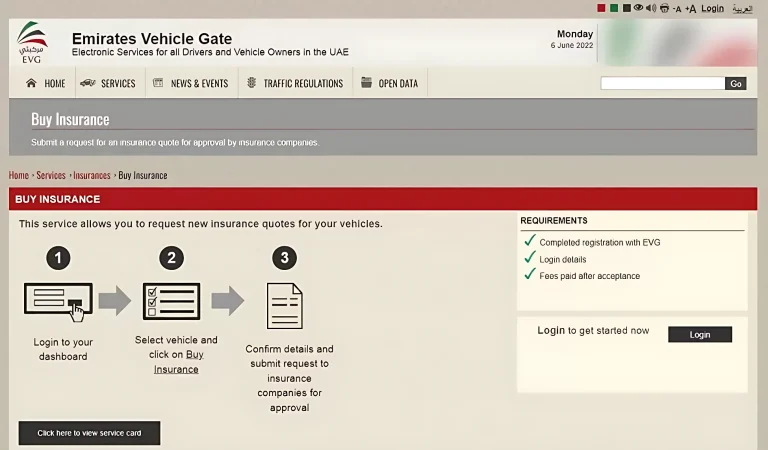Click the search input field

(661, 84)
